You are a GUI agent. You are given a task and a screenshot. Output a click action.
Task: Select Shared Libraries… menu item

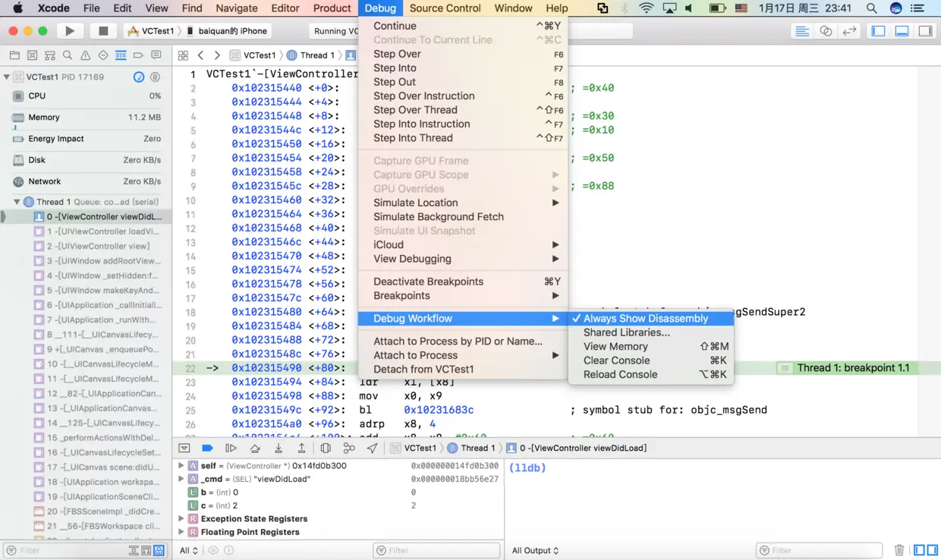652,332
